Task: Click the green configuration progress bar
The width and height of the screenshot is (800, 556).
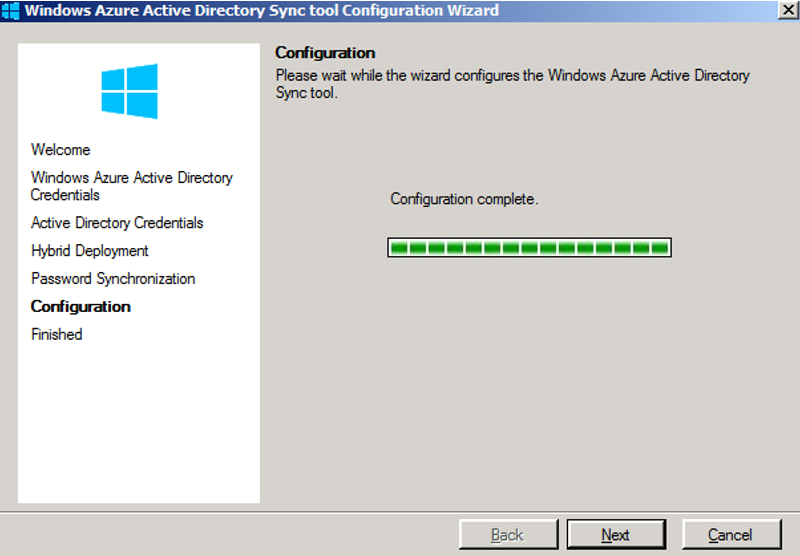Action: point(529,247)
